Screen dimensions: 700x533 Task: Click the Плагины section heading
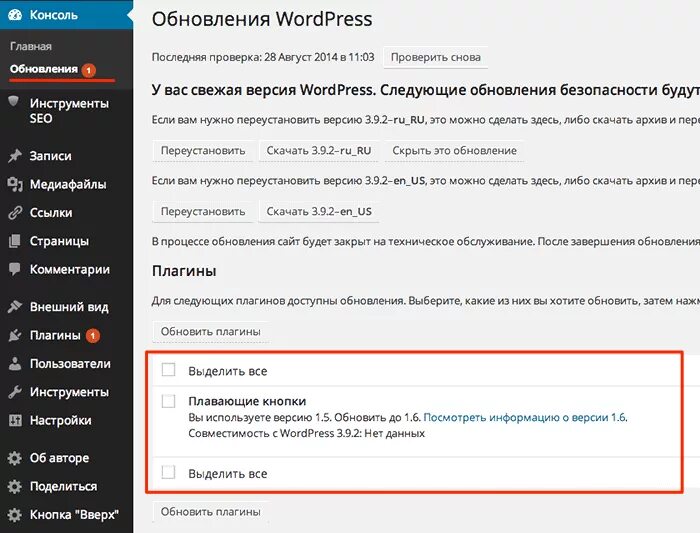[184, 271]
